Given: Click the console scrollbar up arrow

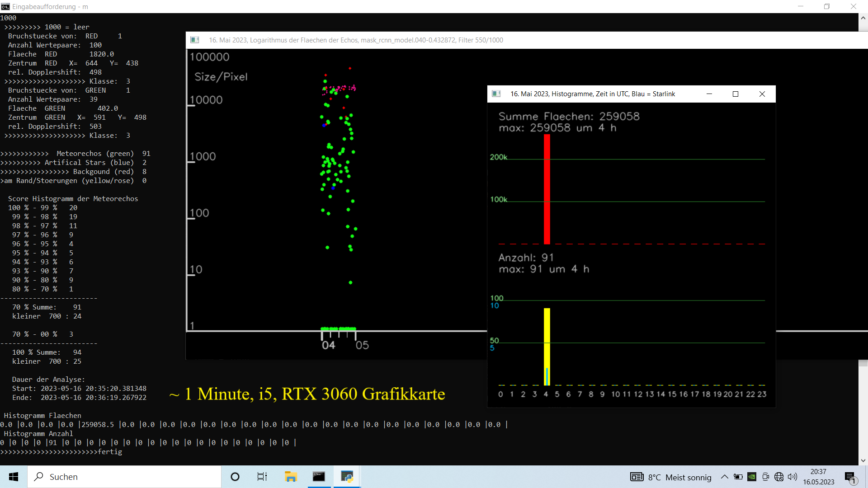Looking at the screenshot, I should click(863, 18).
